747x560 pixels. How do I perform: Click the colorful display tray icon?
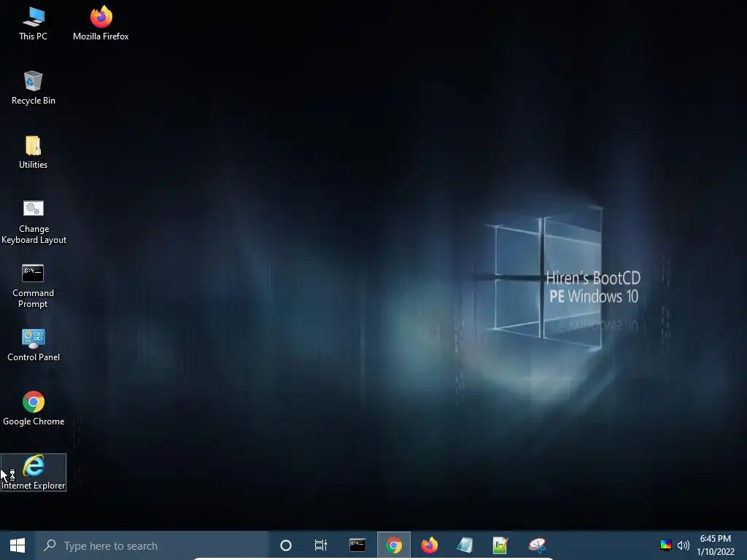[x=665, y=545]
